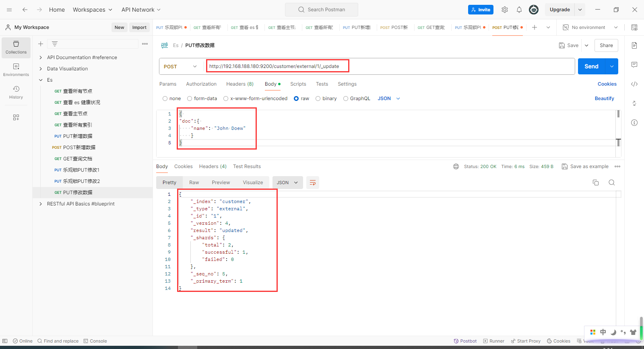Open the environment quick look icon

pos(634,27)
